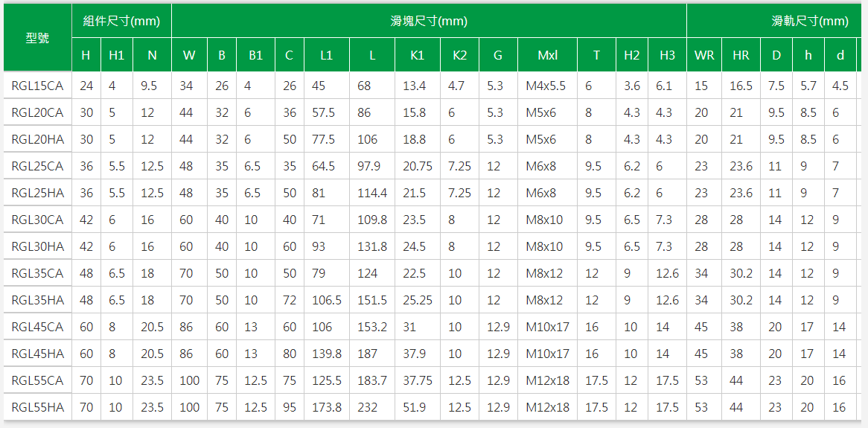Click the B1 column header
Image resolution: width=868 pixels, height=428 pixels.
point(255,55)
